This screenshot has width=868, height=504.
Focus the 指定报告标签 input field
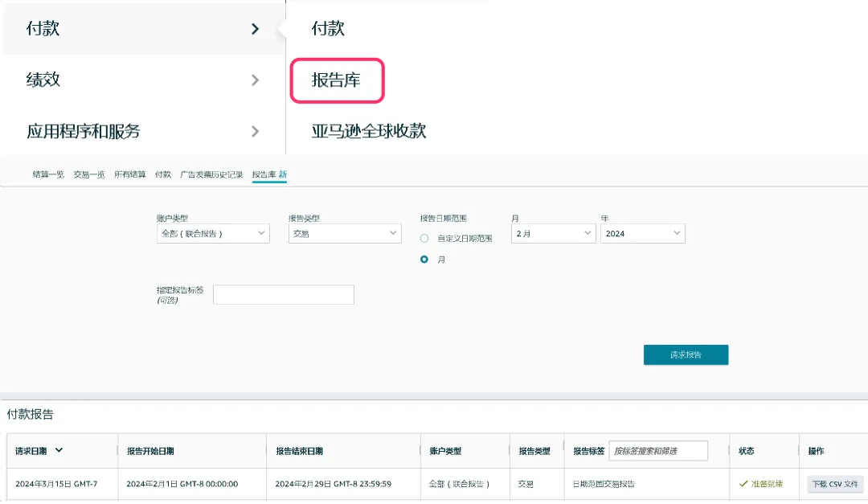(284, 295)
